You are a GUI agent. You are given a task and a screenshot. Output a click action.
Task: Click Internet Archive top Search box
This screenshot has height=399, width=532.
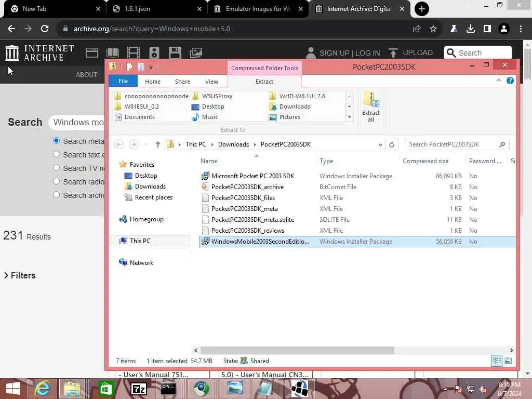pyautogui.click(x=478, y=53)
